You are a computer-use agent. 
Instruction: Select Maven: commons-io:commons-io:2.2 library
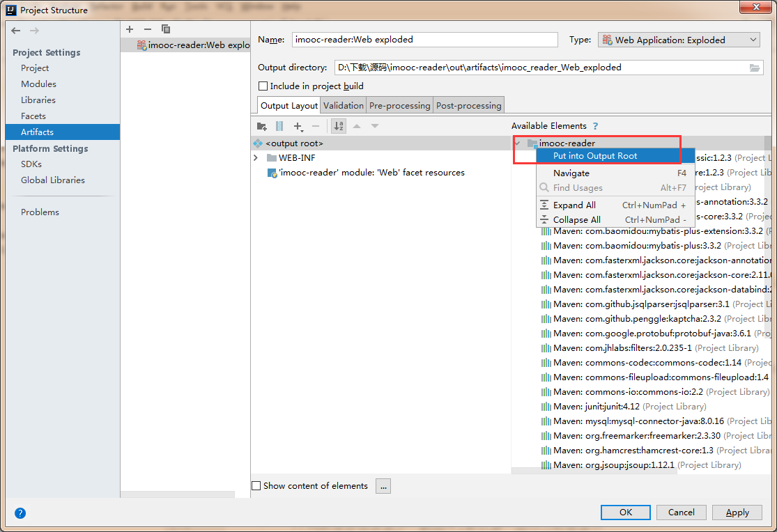tap(656, 392)
